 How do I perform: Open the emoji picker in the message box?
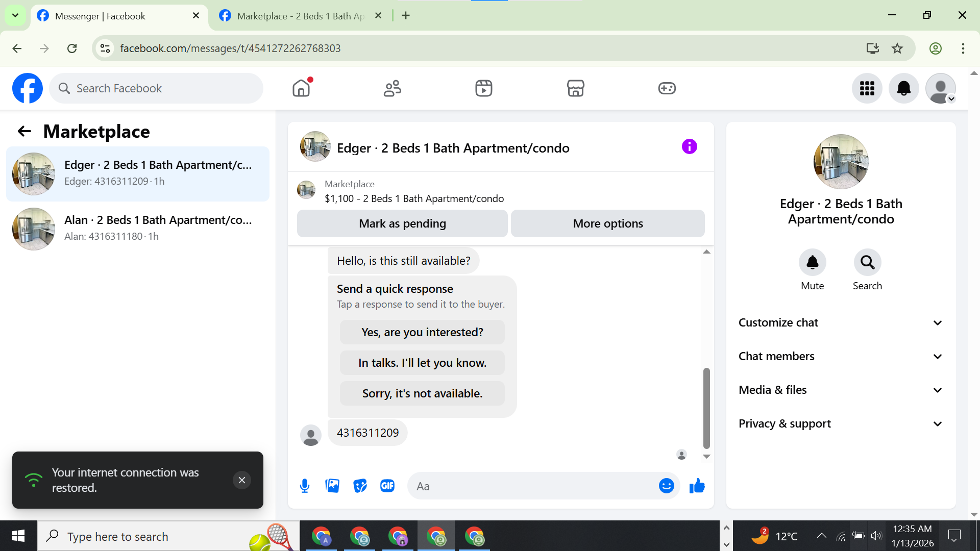coord(666,486)
